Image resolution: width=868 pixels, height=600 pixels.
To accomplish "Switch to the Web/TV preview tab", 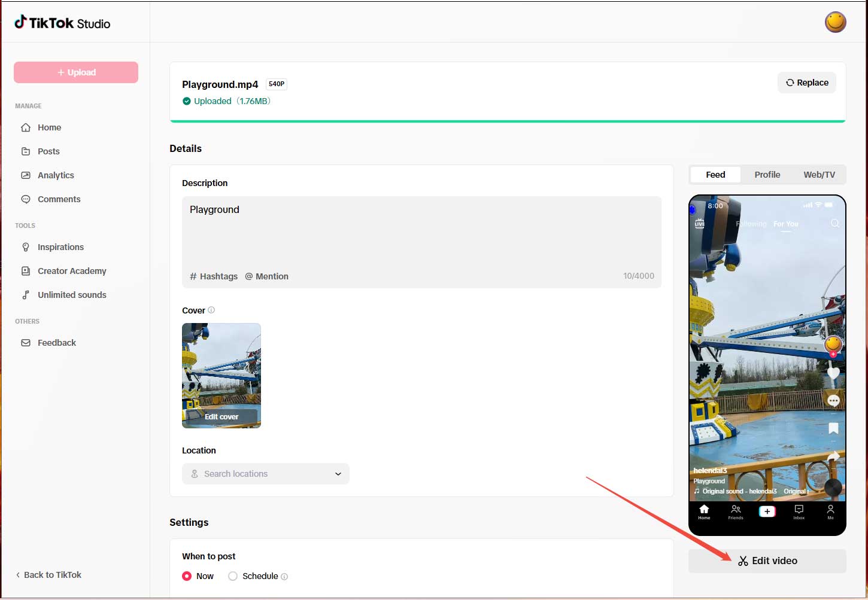I will click(x=819, y=174).
